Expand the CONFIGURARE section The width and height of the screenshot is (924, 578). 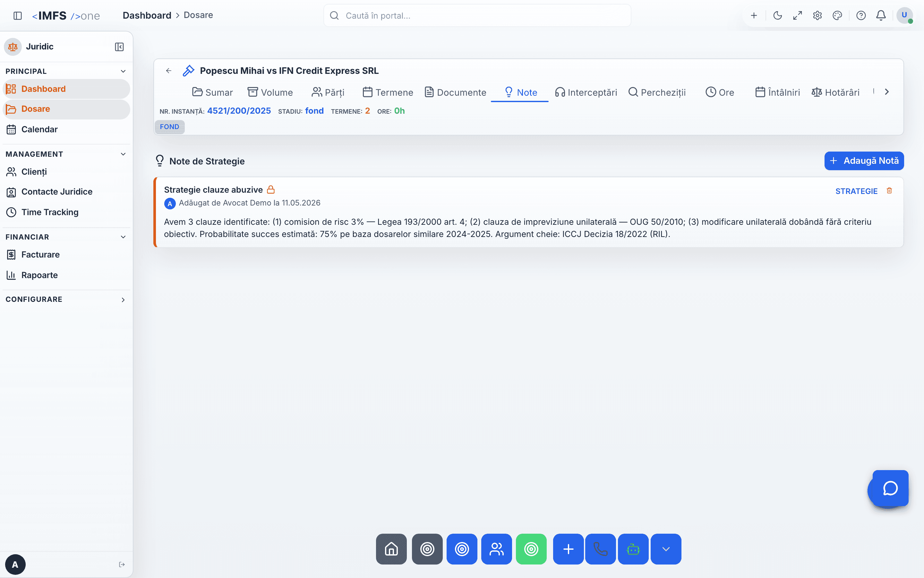click(x=123, y=300)
